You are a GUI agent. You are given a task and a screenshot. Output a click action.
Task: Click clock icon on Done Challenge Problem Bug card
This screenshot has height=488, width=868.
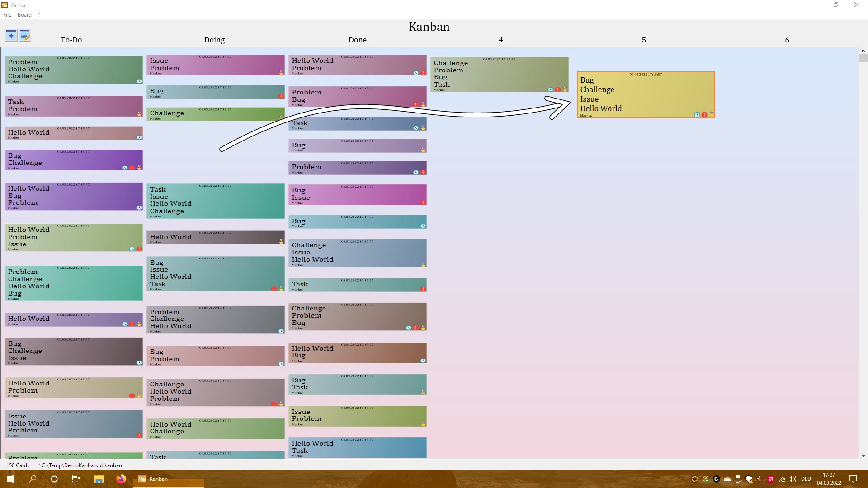409,328
